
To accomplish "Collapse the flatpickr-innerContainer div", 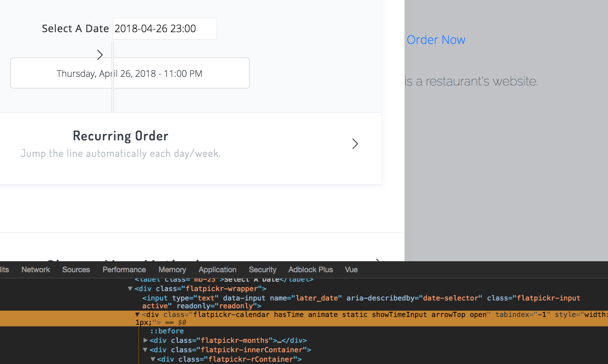I will coord(145,349).
